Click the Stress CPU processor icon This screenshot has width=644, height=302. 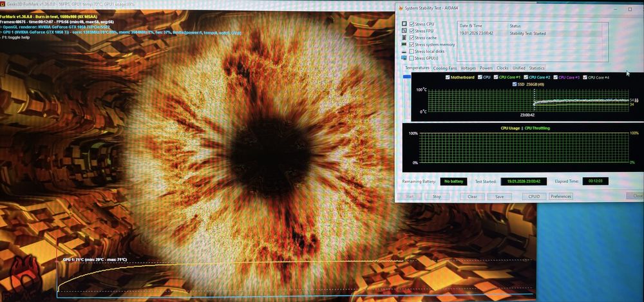404,24
